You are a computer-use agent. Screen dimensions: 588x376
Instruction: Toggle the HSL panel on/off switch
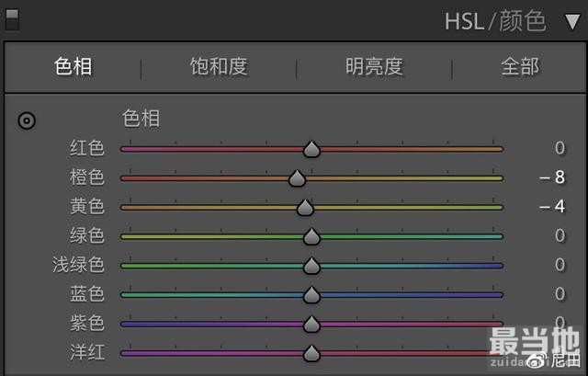(12, 19)
